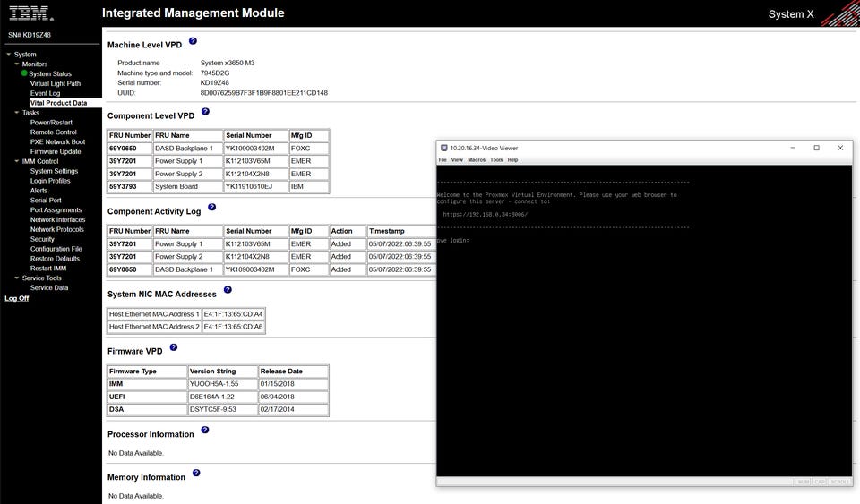Click UEFI version string D6E164A-1.22
Viewport: 860px width, 504px height.
(223, 397)
